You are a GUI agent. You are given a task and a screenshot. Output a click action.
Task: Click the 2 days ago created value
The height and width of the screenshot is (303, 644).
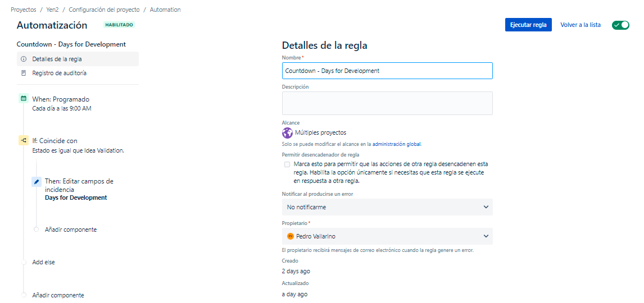pos(296,272)
